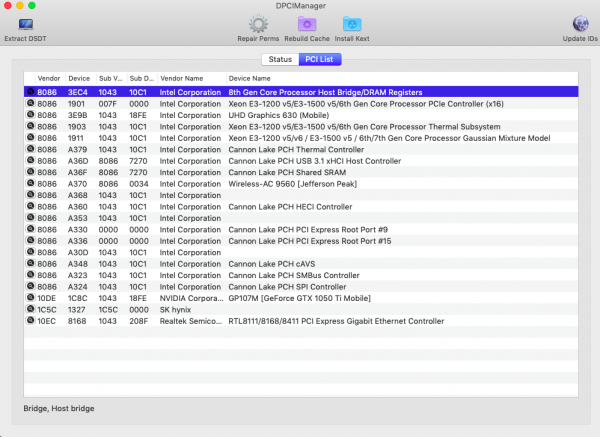600x437 pixels.
Task: Sort by the Device Name column header
Action: [250, 77]
